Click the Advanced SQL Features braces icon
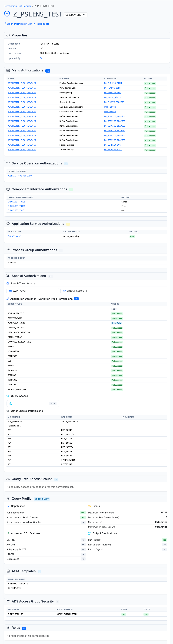This screenshot has width=173, height=644. tap(8, 533)
